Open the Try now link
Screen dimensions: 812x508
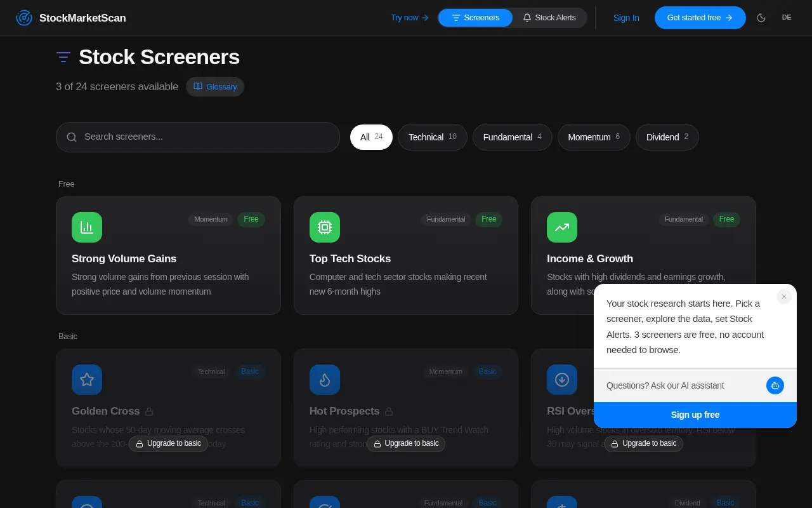point(410,18)
